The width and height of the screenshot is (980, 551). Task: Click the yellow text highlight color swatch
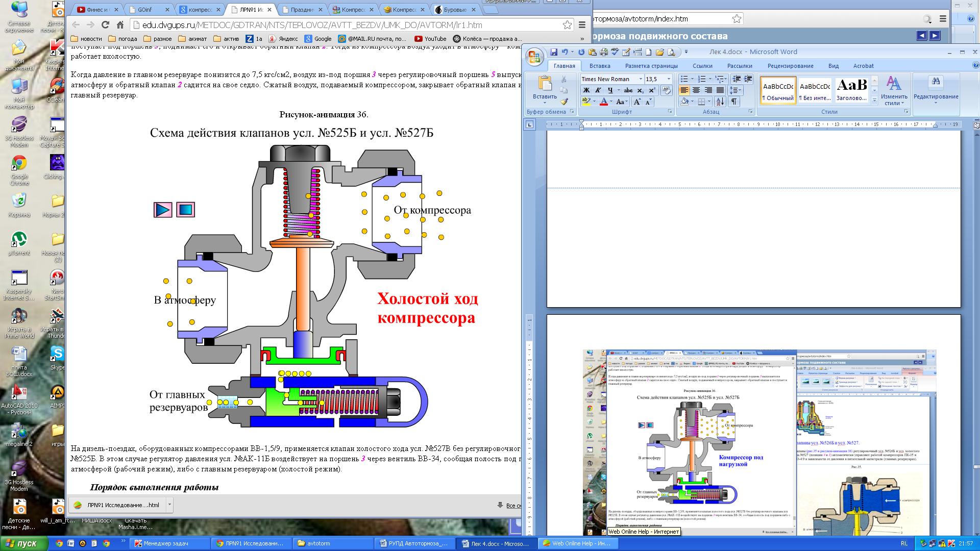coord(586,102)
